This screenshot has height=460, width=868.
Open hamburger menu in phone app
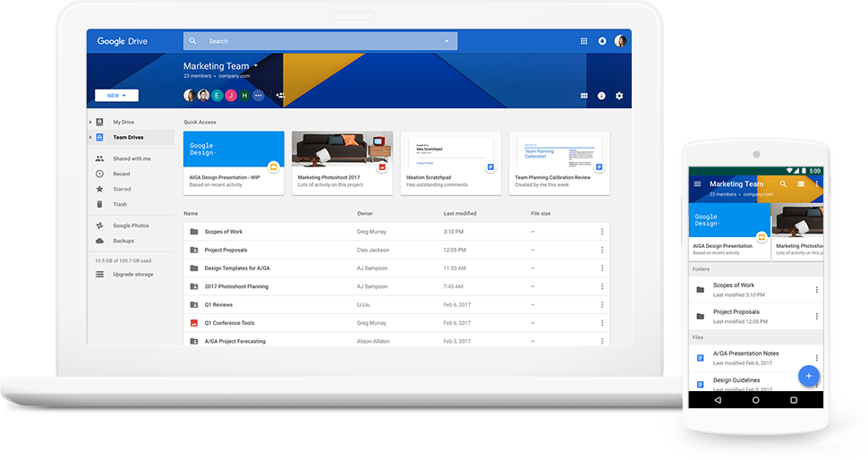(x=697, y=183)
